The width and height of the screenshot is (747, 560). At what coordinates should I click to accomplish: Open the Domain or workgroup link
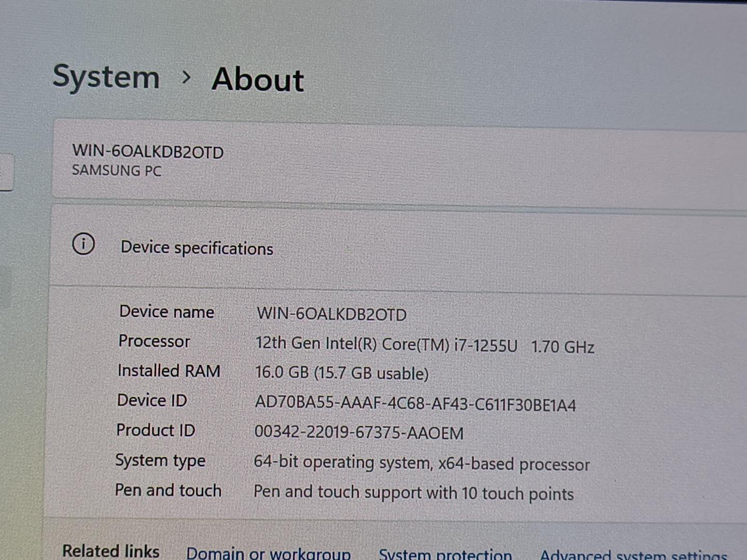point(268,553)
